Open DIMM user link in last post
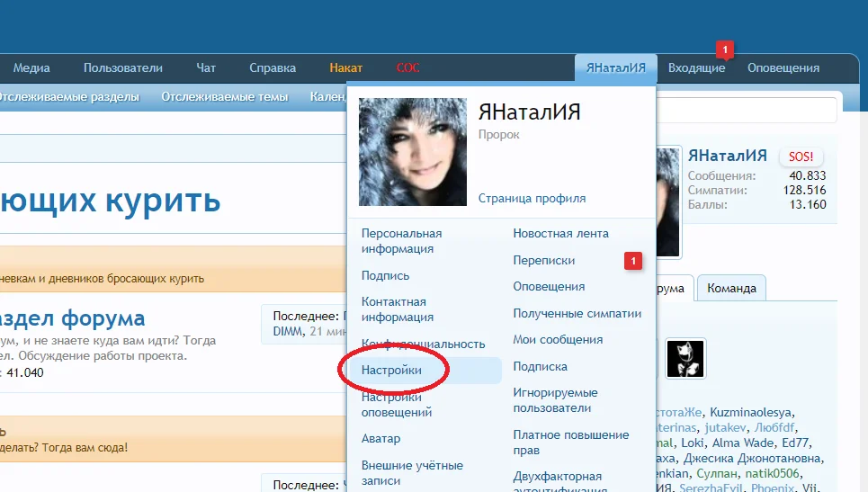Screen dimensions: 868x492 coord(288,332)
